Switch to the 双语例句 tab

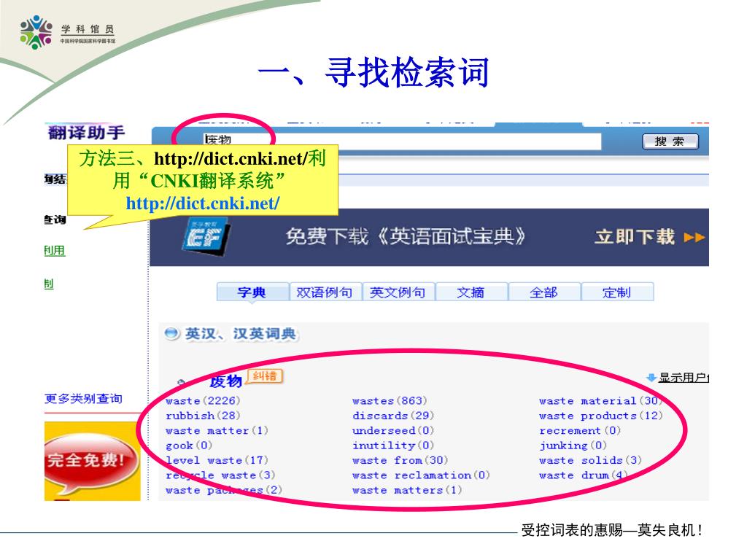click(325, 292)
